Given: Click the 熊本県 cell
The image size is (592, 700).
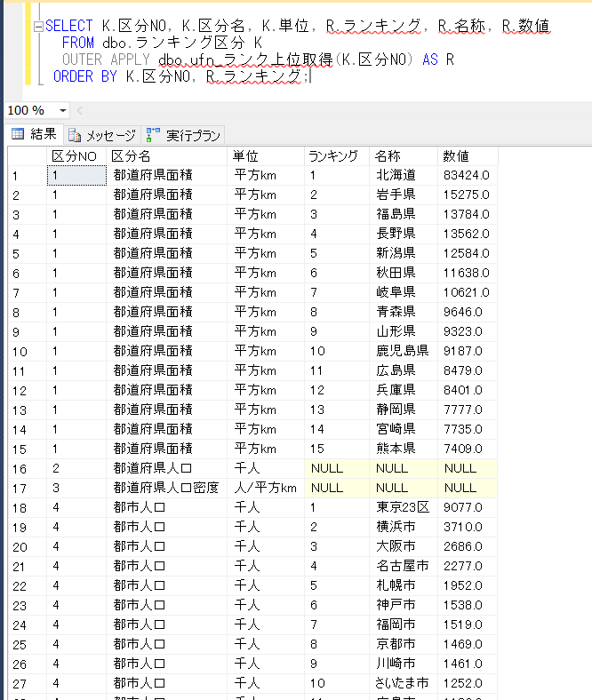Looking at the screenshot, I should pos(404,449).
